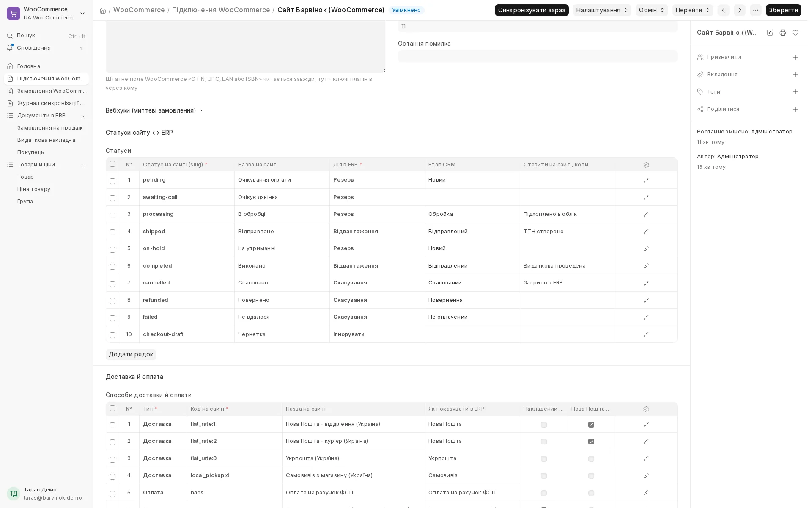This screenshot has height=508, width=812.
Task: Open the three-dots more menu
Action: pos(756,10)
